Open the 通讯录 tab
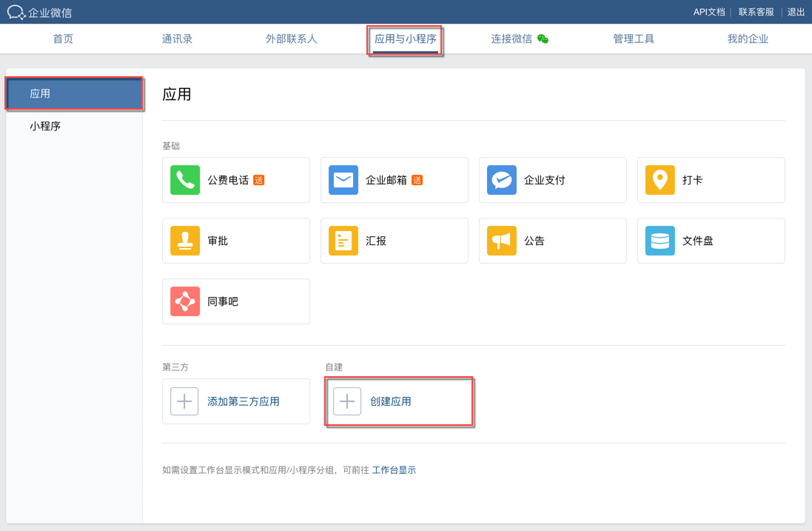 [x=178, y=39]
